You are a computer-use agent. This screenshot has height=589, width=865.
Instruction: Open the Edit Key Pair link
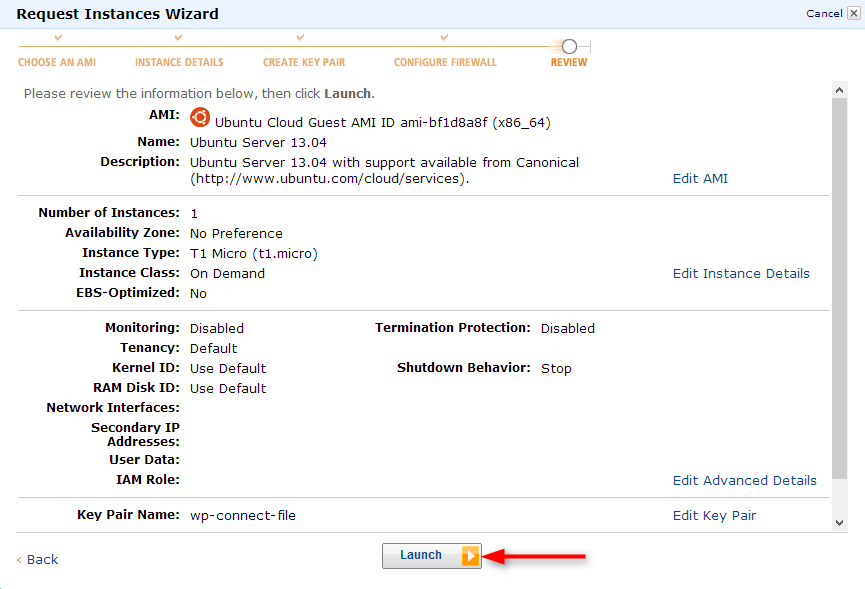click(714, 516)
